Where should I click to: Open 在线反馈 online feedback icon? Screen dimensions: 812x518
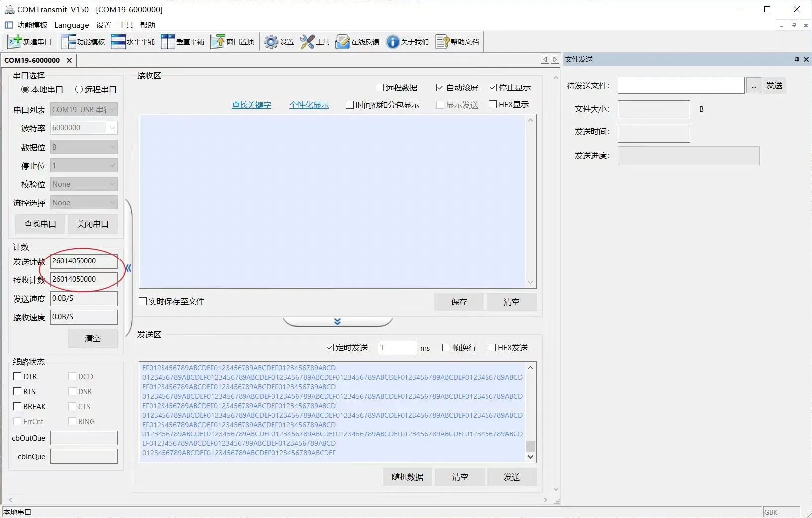342,42
